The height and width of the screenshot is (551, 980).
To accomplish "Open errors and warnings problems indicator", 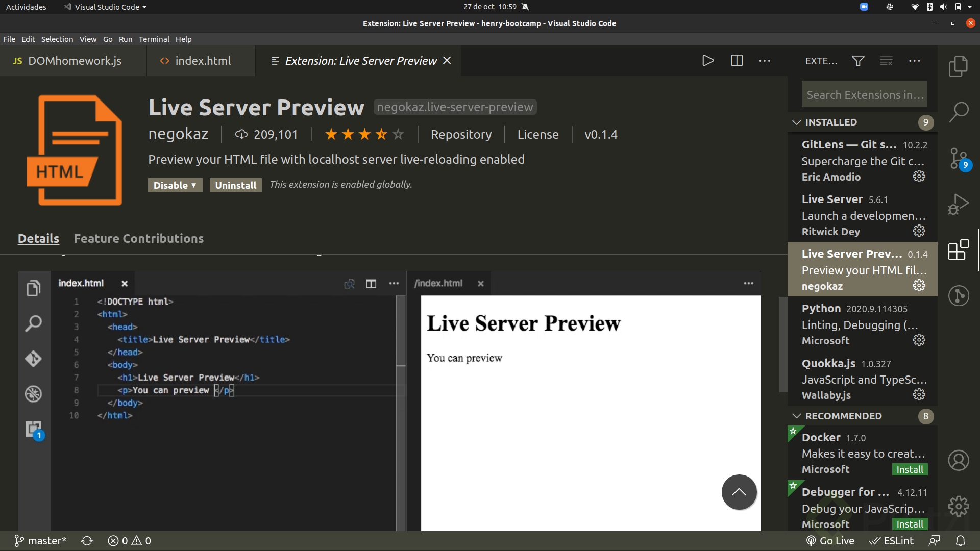I will click(x=130, y=541).
